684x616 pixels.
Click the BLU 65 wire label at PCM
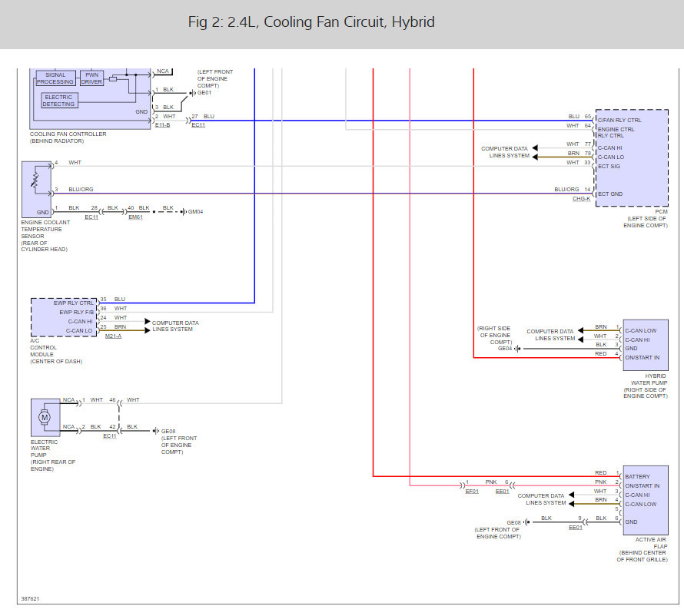[579, 117]
